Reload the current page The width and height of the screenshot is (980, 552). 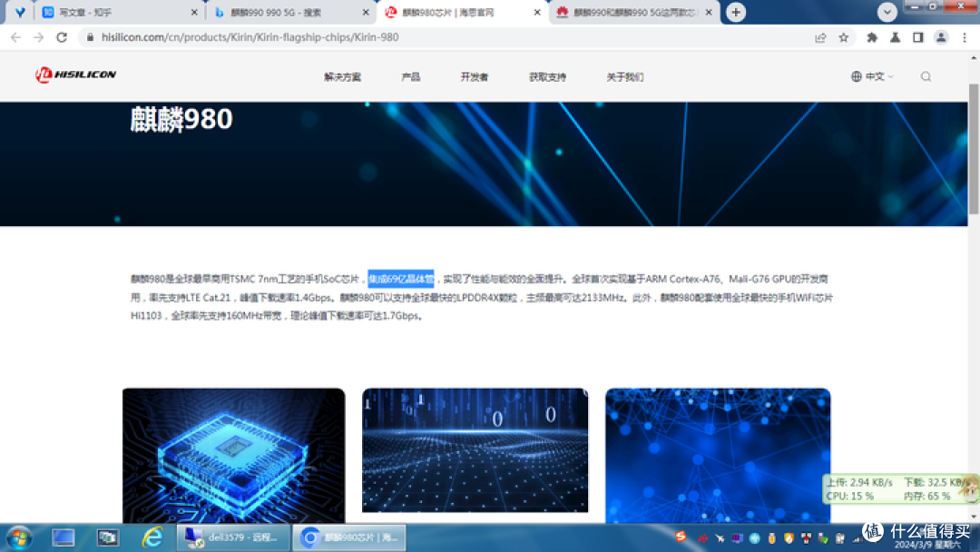[x=61, y=39]
